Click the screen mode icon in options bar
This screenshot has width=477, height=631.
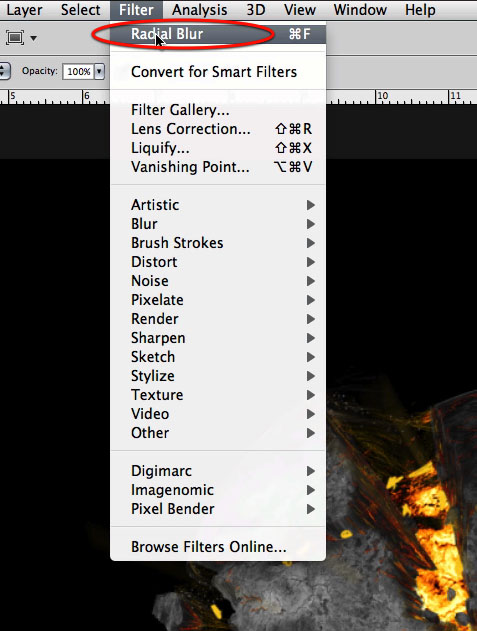[x=15, y=38]
